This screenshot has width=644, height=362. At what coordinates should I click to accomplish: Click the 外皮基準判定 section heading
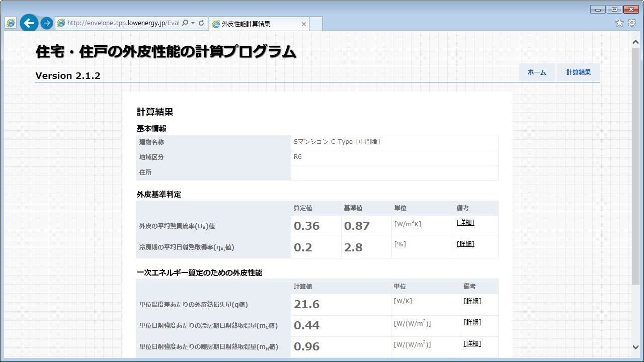[x=159, y=194]
